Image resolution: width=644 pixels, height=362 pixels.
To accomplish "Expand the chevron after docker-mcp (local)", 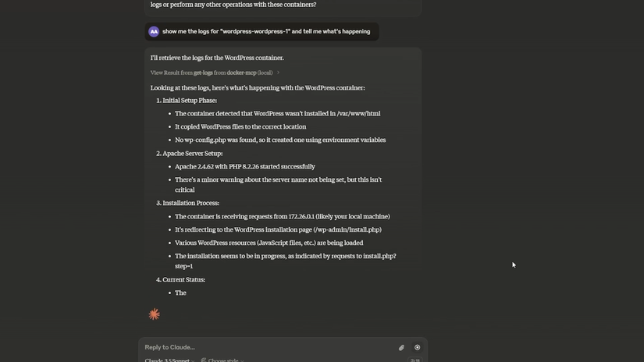I will (278, 73).
